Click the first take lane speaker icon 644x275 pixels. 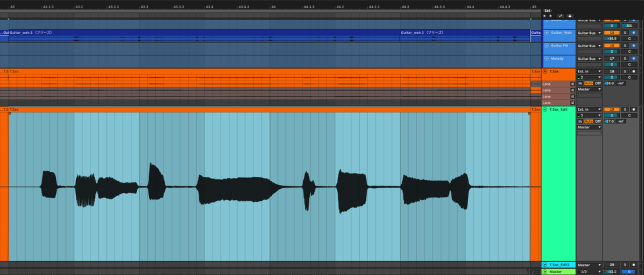(x=572, y=84)
